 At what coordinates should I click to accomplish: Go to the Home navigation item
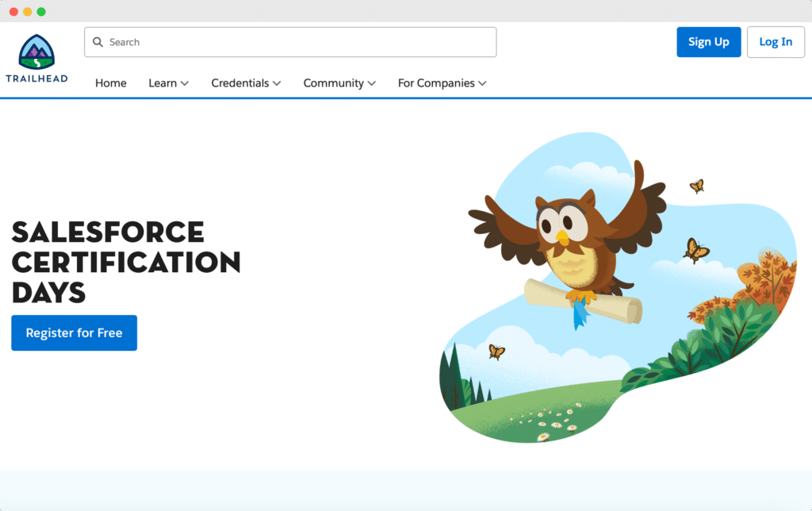111,83
